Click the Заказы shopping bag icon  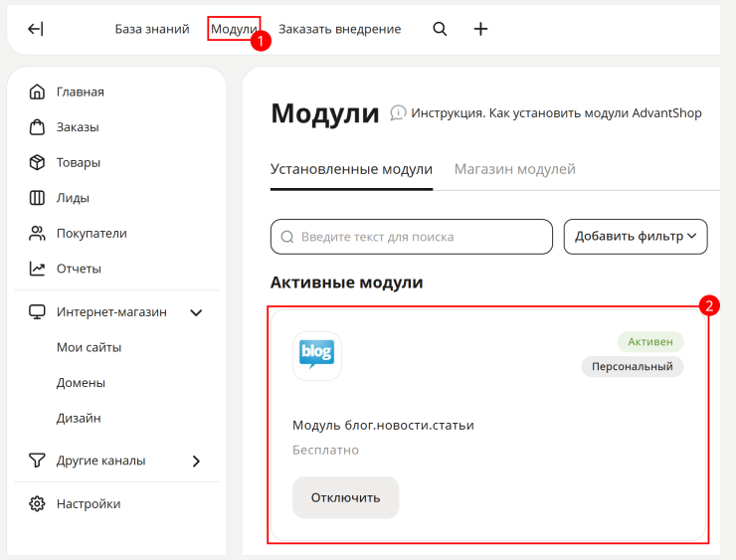pos(37,127)
